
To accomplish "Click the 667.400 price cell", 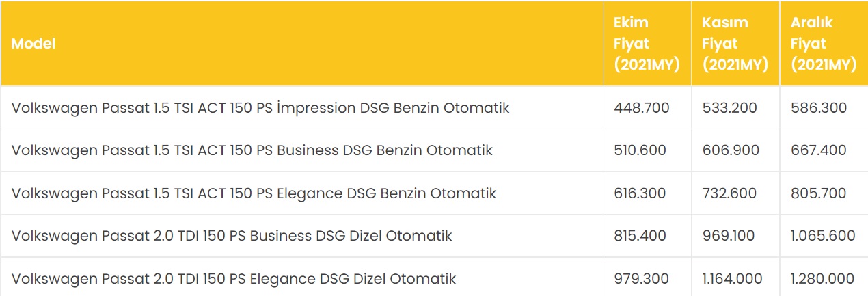I will pyautogui.click(x=819, y=150).
